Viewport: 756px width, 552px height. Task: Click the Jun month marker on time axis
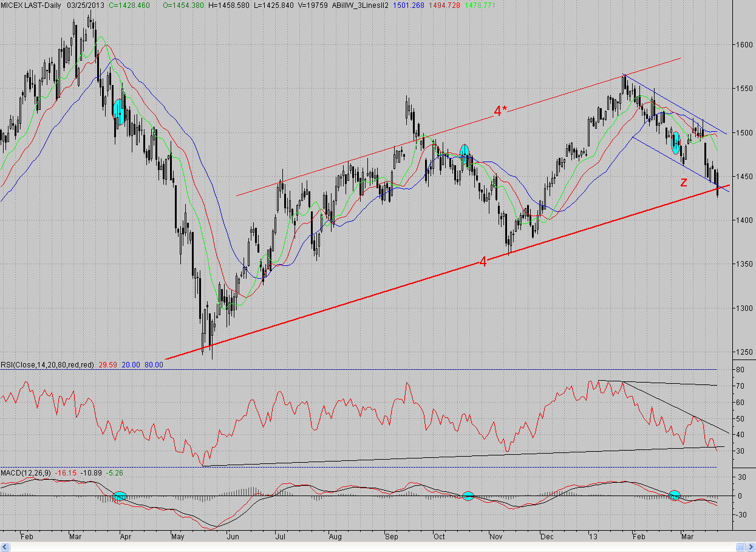pos(231,537)
